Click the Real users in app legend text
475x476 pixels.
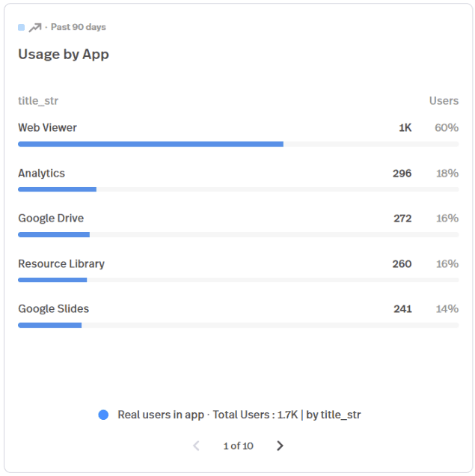click(161, 415)
